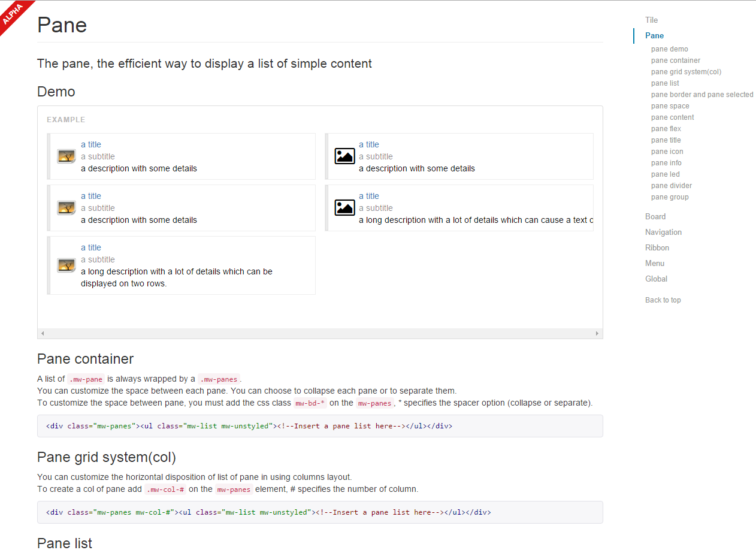Click the EXAMPLE label

66,120
